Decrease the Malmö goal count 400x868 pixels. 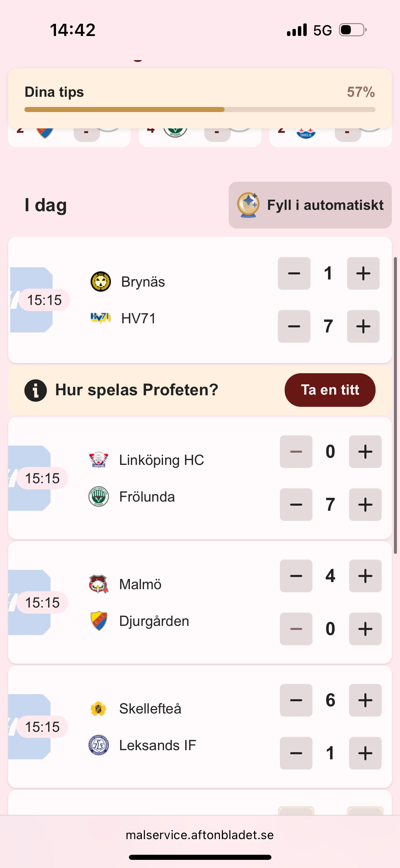(x=296, y=576)
